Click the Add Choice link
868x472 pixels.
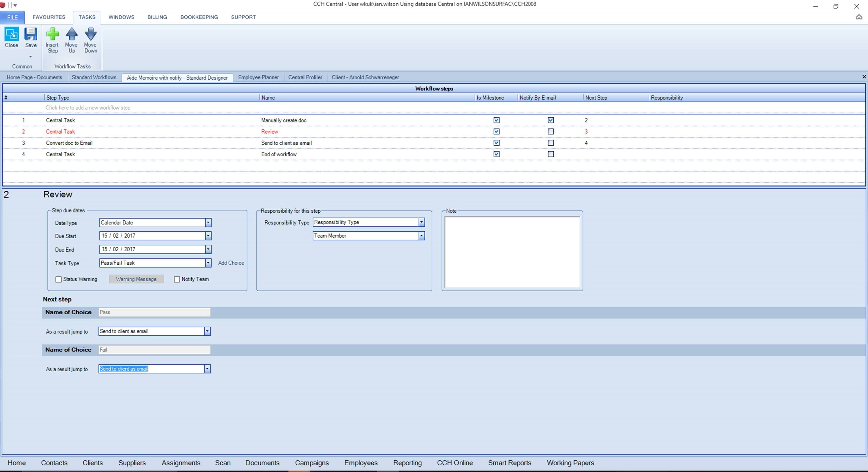(x=231, y=263)
